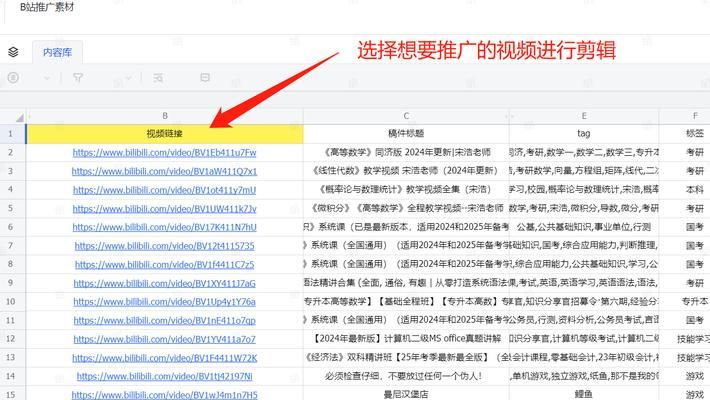This screenshot has width=710, height=400.
Task: Open the bilibili link in row 12
Action: pos(164,339)
